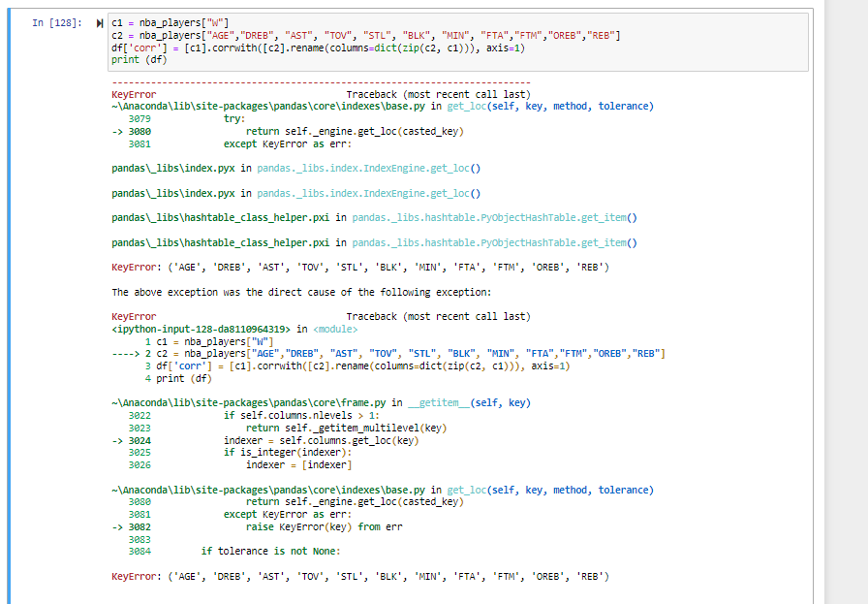
Task: Click the first KeyError heading in the traceback
Action: (134, 94)
